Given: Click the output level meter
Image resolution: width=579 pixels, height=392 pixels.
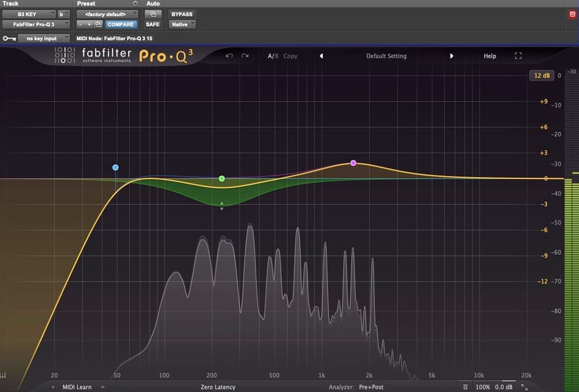Looking at the screenshot, I should (x=572, y=229).
